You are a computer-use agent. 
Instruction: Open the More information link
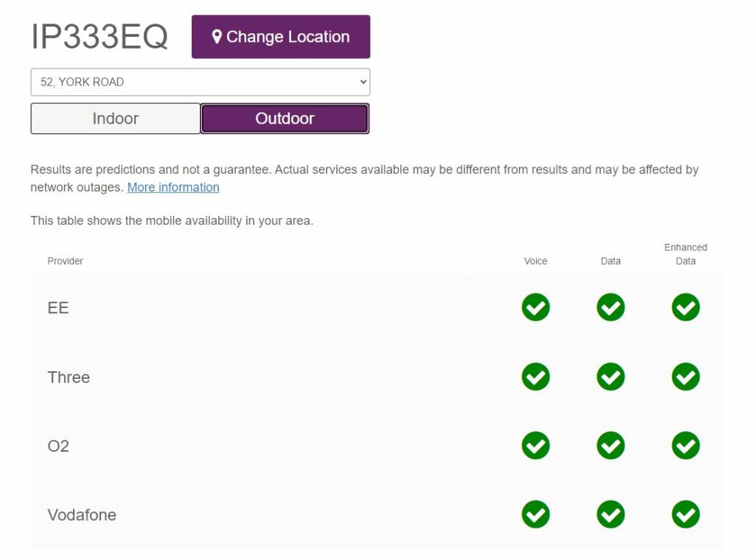click(173, 187)
